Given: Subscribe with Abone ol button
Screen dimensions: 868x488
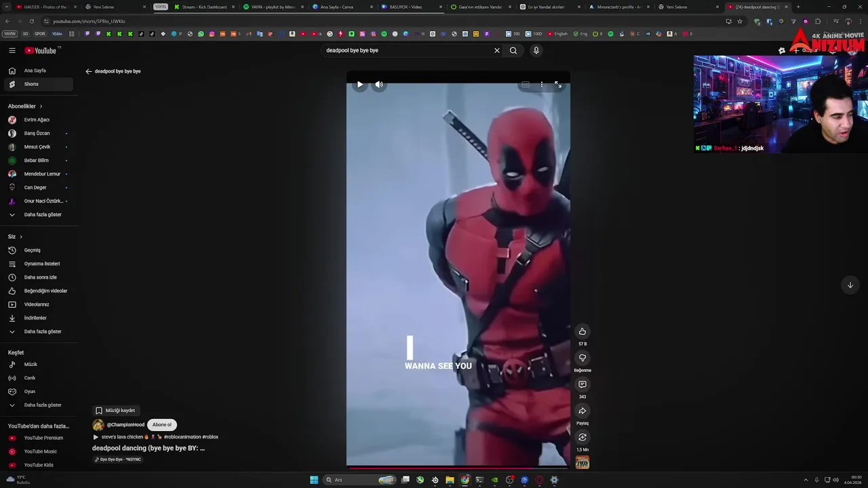Looking at the screenshot, I should tap(162, 425).
